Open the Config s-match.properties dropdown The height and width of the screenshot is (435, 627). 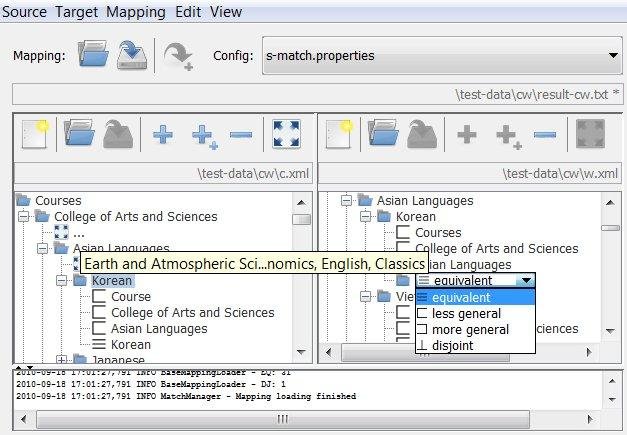(442, 55)
